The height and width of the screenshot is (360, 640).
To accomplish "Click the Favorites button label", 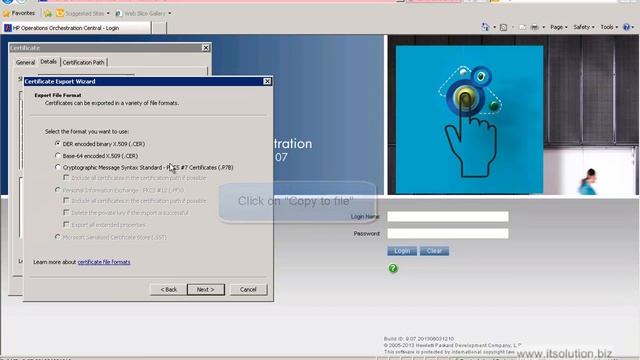I will [23, 13].
